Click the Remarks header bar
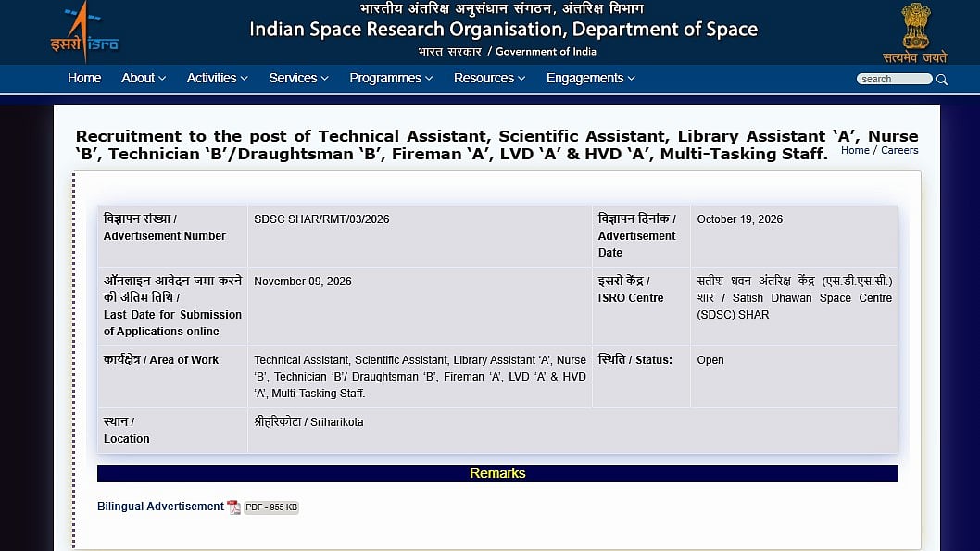 tap(497, 473)
